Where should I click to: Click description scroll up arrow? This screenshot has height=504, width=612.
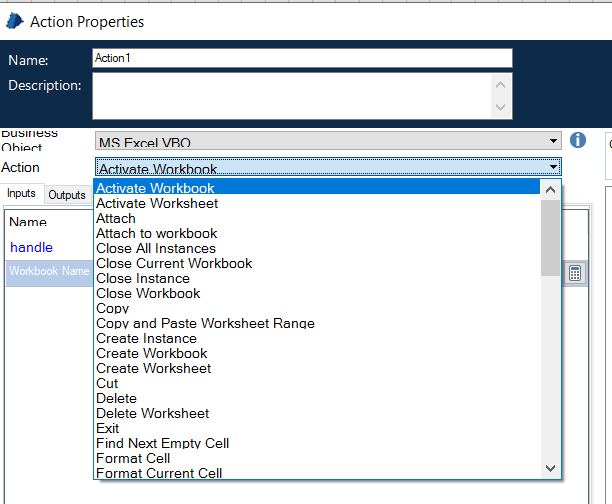[500, 85]
